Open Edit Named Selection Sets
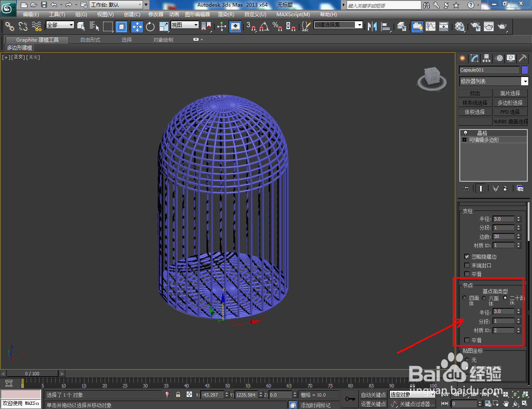The image size is (532, 409). coord(306,27)
